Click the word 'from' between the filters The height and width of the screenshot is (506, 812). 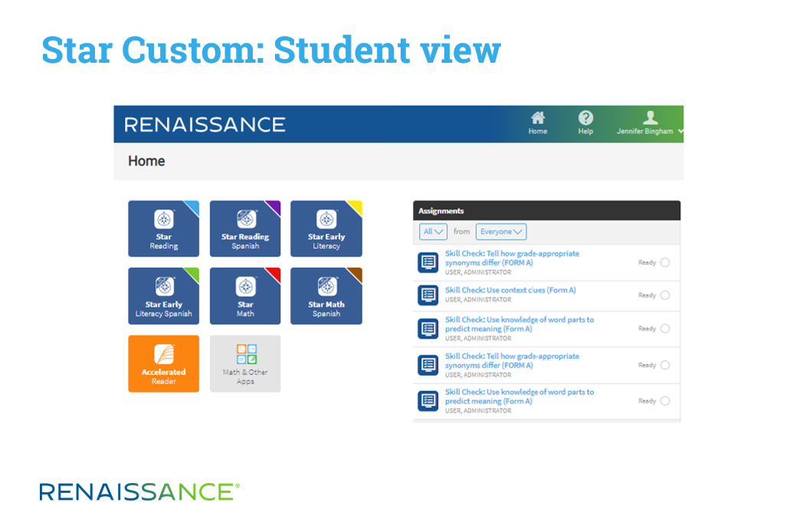[x=461, y=231]
